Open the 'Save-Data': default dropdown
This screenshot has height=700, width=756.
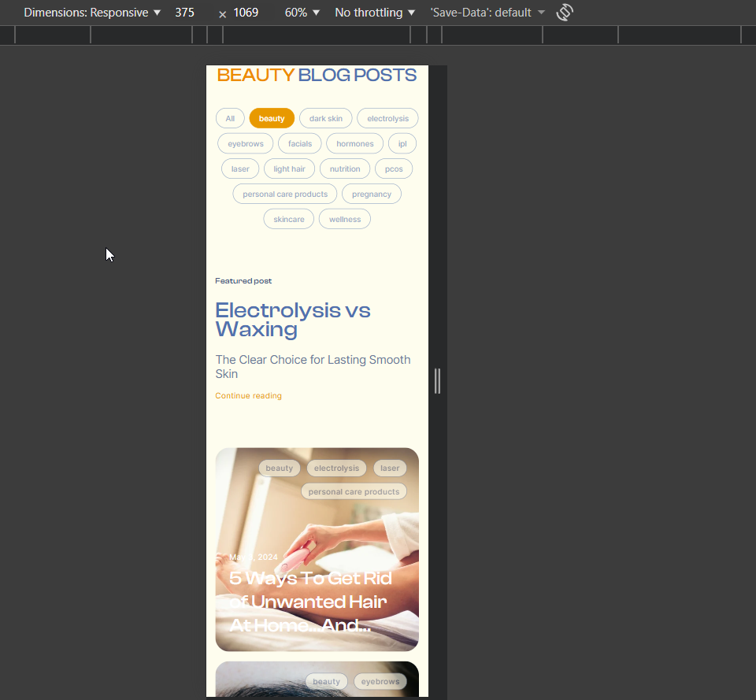pos(487,13)
